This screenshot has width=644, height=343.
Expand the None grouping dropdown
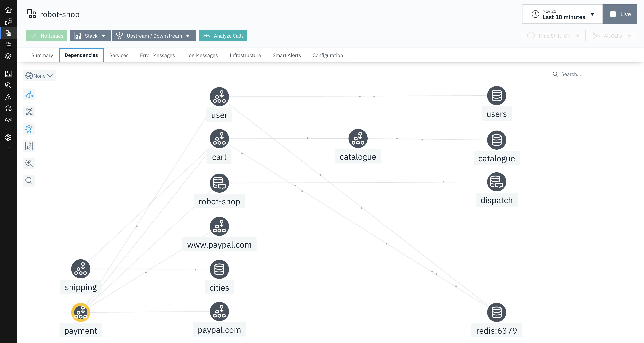(x=39, y=76)
